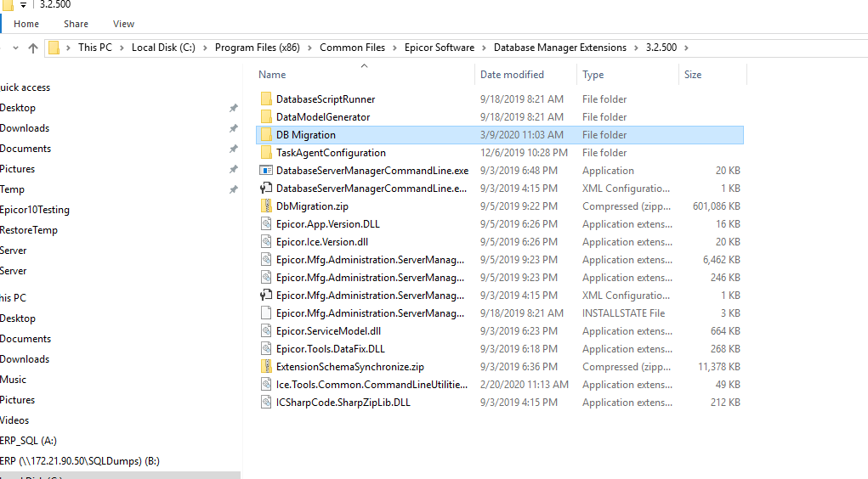Expand the chevron after Common Files in the address bar
868x479 pixels.
[394, 48]
